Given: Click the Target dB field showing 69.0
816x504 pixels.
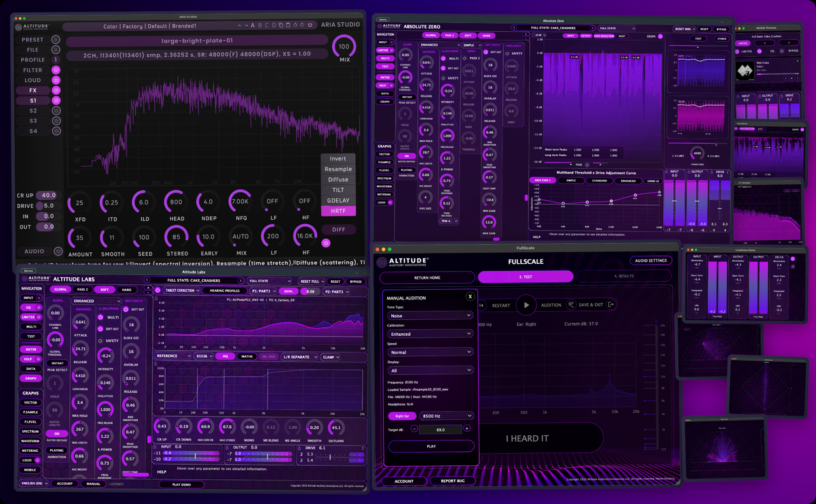Looking at the screenshot, I should coord(441,429).
